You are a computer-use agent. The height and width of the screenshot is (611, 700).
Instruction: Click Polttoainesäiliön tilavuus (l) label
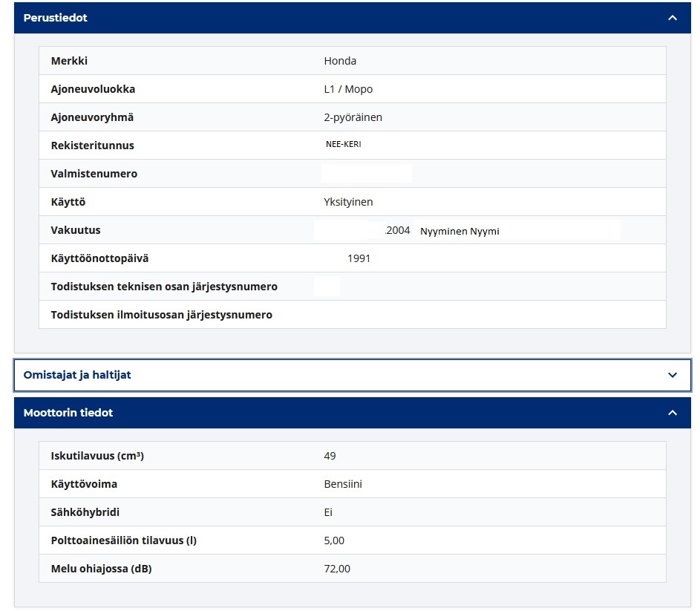coord(124,540)
